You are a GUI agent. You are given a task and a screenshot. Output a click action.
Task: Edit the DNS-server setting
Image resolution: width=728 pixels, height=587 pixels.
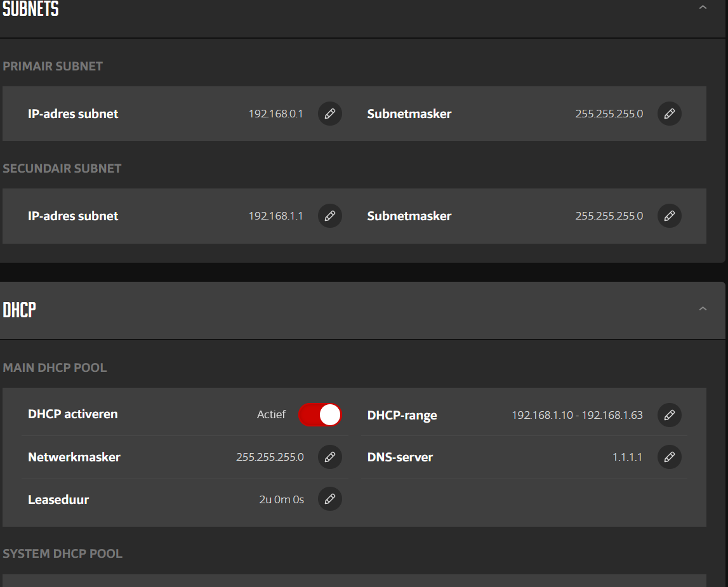click(669, 457)
